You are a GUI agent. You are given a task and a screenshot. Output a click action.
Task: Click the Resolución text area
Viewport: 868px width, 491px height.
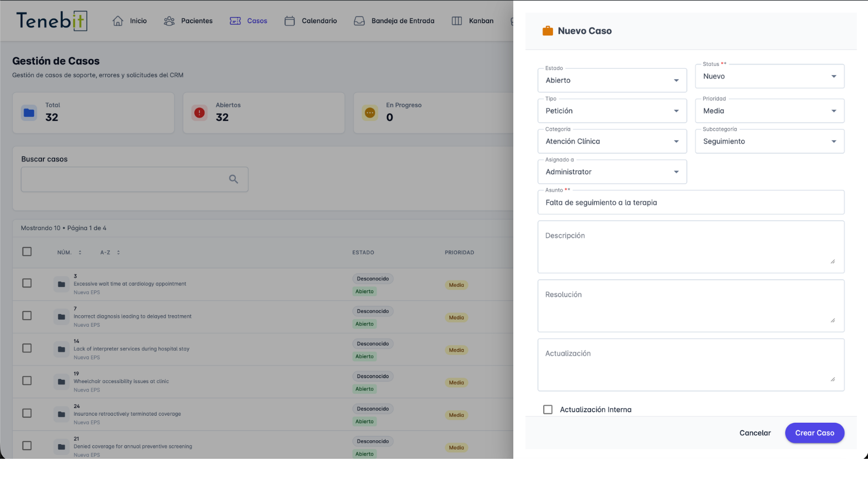tap(691, 306)
